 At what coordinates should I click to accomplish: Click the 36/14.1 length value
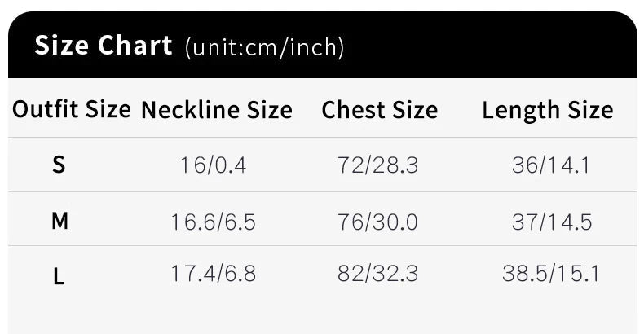click(x=551, y=165)
